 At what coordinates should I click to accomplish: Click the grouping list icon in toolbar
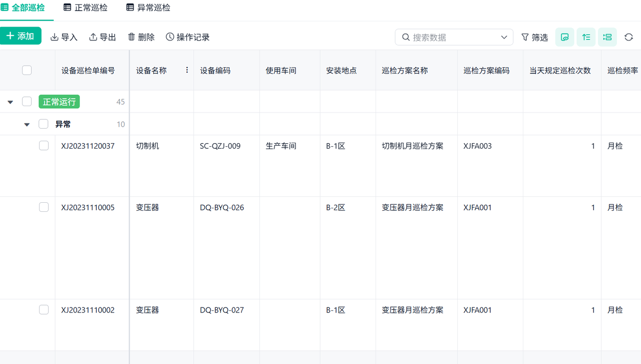pos(607,37)
